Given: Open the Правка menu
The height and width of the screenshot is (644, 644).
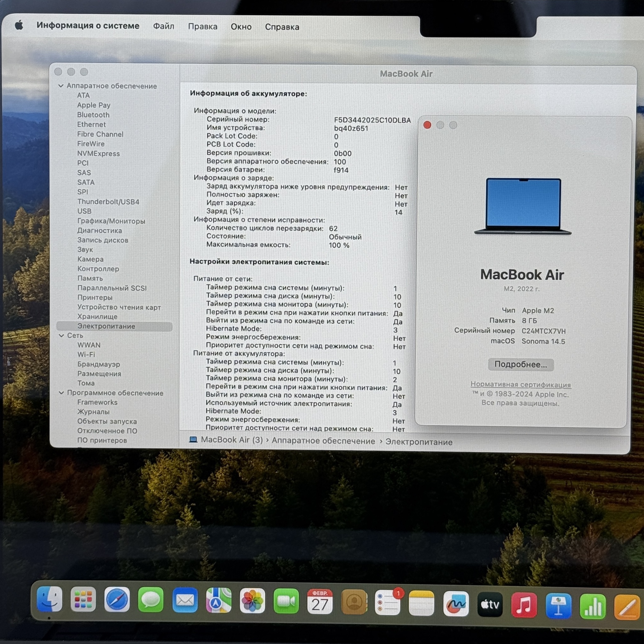Looking at the screenshot, I should (x=203, y=26).
